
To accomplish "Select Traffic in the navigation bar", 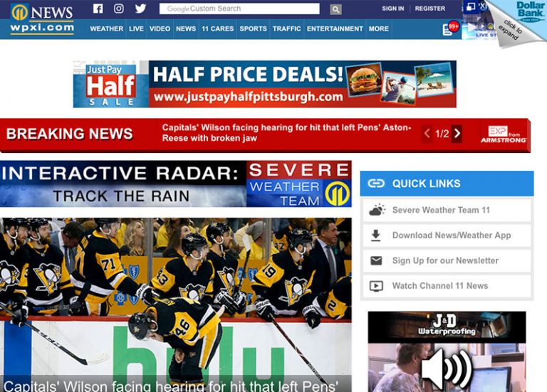I will [x=286, y=29].
